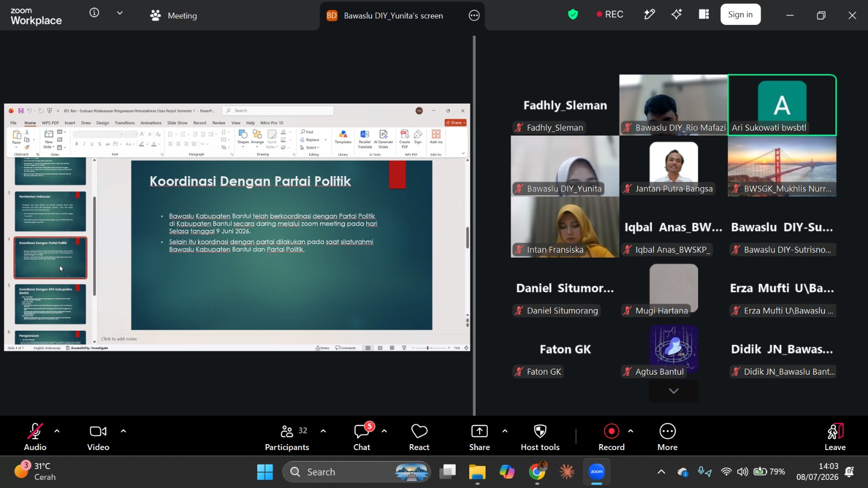This screenshot has width=868, height=488.
Task: Click Jantan Putra Bangsa video tile
Action: coord(674,166)
